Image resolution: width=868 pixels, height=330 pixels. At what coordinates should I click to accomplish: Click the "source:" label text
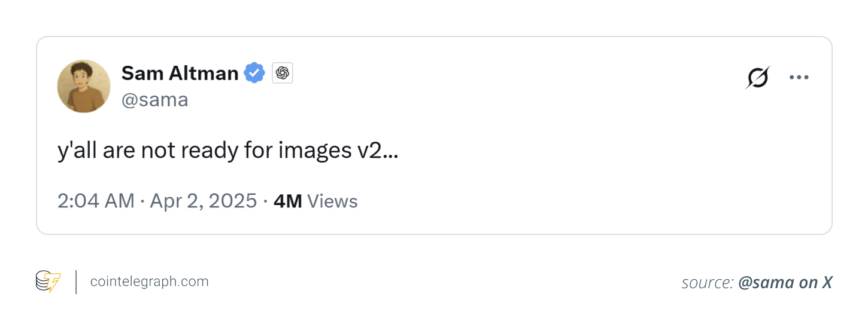[708, 283]
